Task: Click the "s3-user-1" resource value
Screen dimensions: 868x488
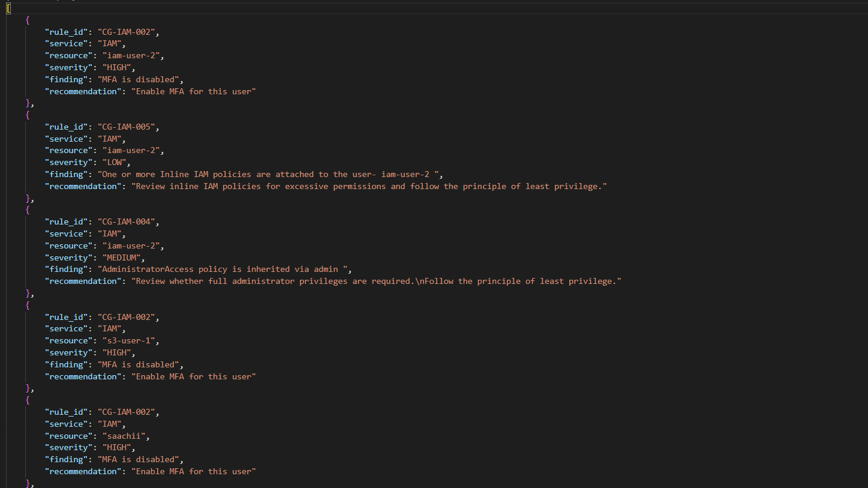Action: click(128, 340)
